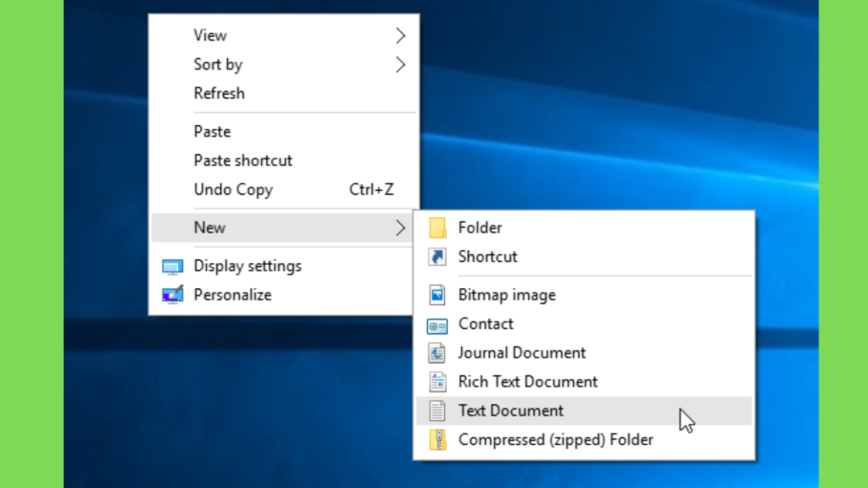
Task: Click the Rich Text Document icon
Action: pyautogui.click(x=437, y=382)
